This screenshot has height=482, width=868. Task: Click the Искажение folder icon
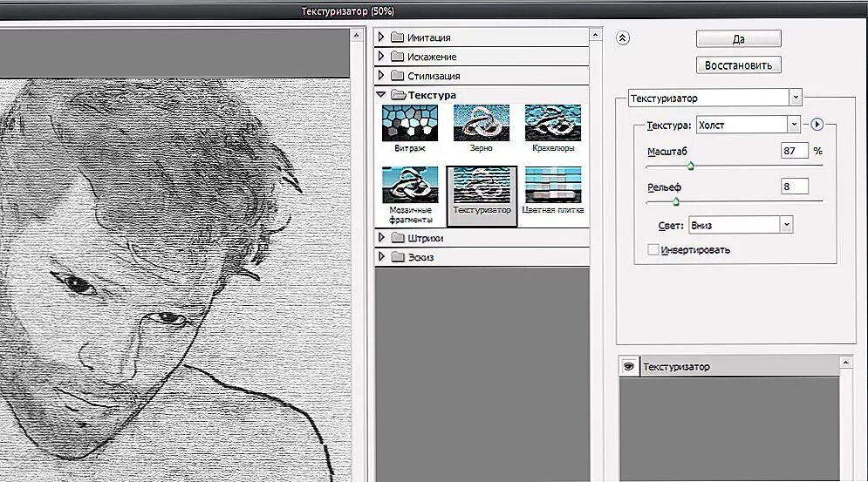pos(398,56)
